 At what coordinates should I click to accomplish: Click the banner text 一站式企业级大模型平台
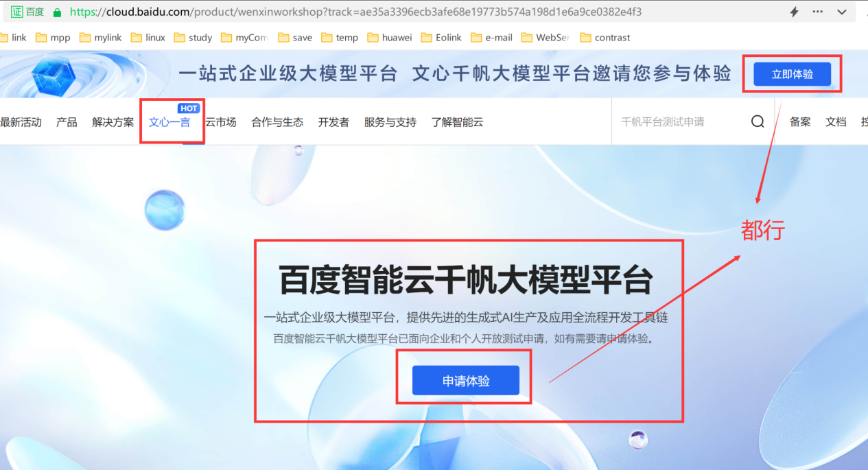288,74
